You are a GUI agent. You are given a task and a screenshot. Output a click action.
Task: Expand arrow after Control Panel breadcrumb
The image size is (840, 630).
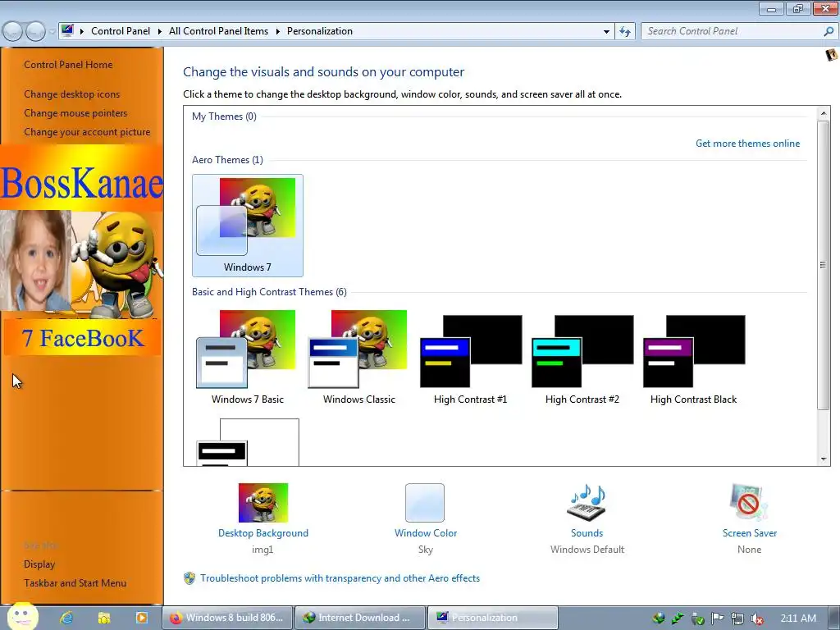point(160,32)
